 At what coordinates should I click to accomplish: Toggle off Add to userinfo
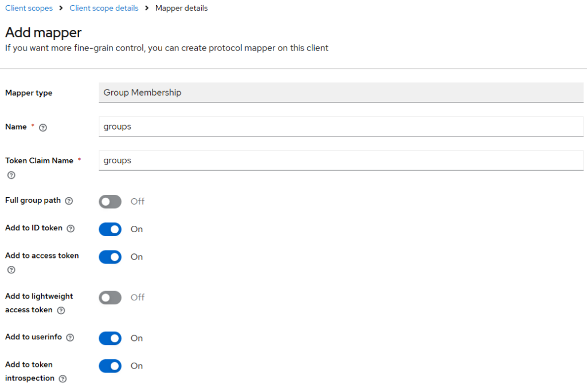point(110,338)
